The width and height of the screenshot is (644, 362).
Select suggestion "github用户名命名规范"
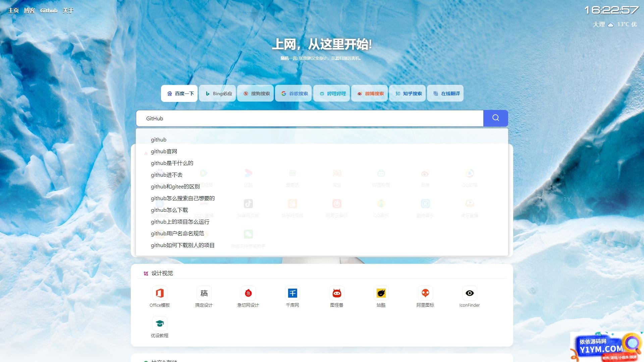pyautogui.click(x=322, y=234)
